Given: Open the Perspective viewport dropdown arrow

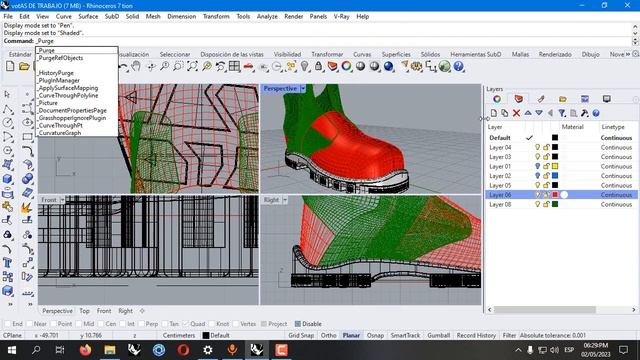Looking at the screenshot, I should (303, 88).
